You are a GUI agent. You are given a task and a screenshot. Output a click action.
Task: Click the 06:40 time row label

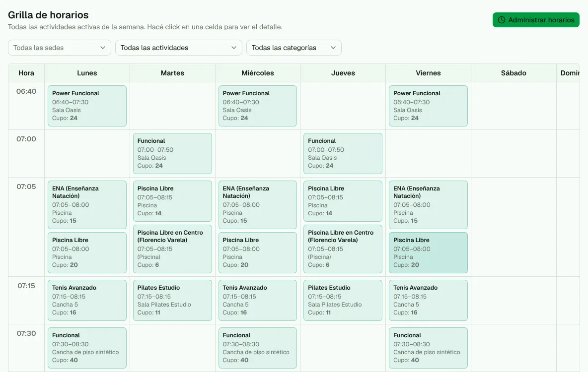coord(26,91)
